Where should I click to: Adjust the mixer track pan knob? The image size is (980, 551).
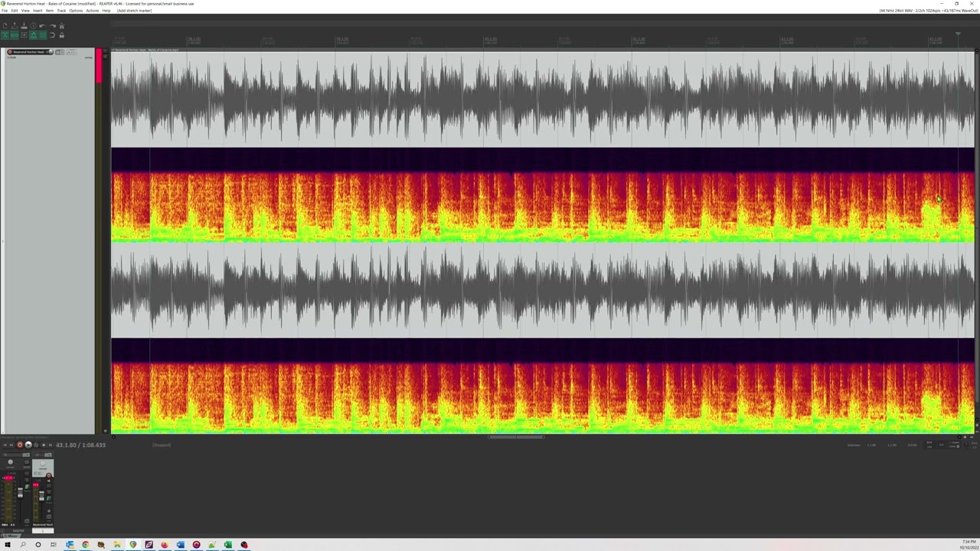pos(43,463)
